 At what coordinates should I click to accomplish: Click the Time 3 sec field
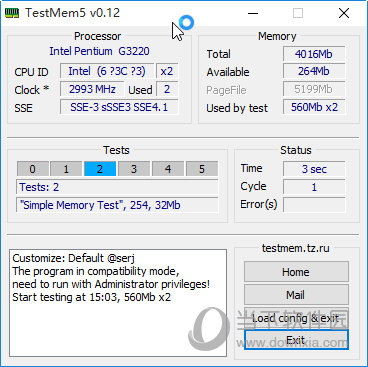click(x=314, y=169)
